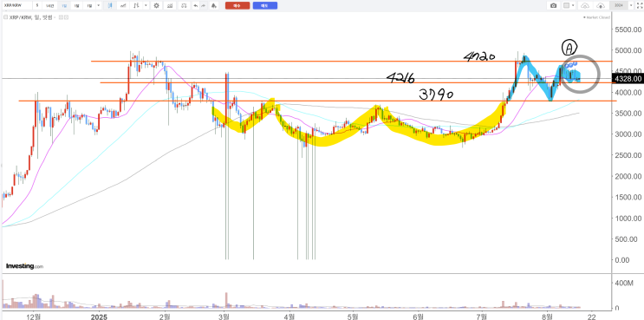Collapse the chart legend box icon
644x320 pixels.
click(x=6, y=17)
